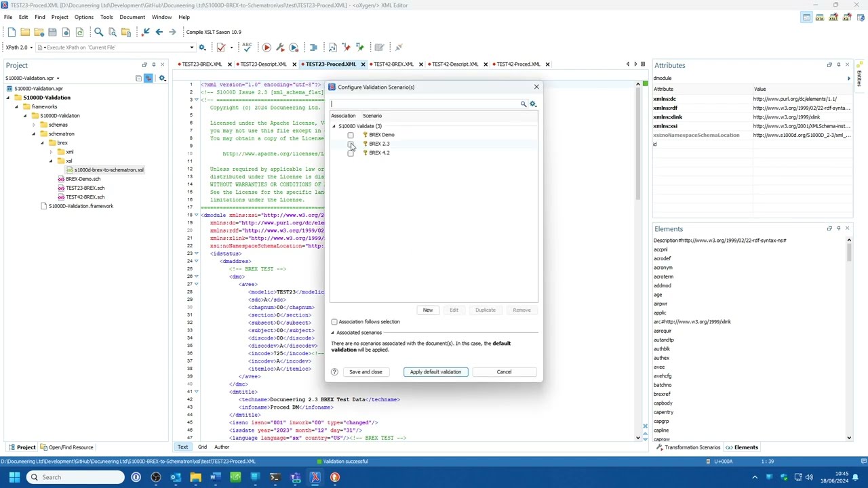
Task: Click Apply transformation scenario play icon
Action: 267,47
